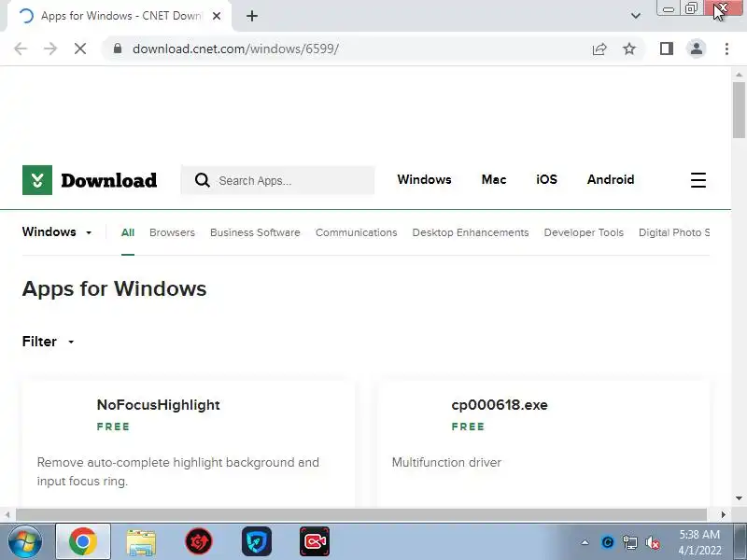The width and height of the screenshot is (747, 560).
Task: Open the Chrome three-dot menu
Action: 726,49
